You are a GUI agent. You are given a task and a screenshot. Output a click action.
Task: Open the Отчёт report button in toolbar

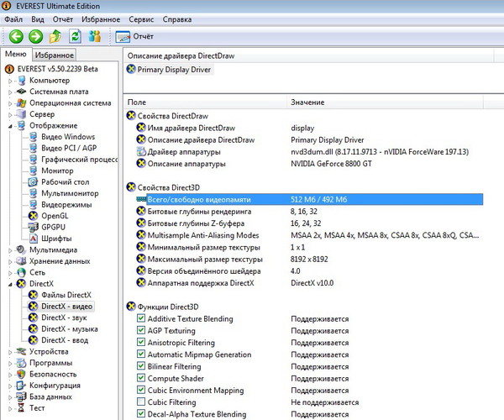click(134, 37)
